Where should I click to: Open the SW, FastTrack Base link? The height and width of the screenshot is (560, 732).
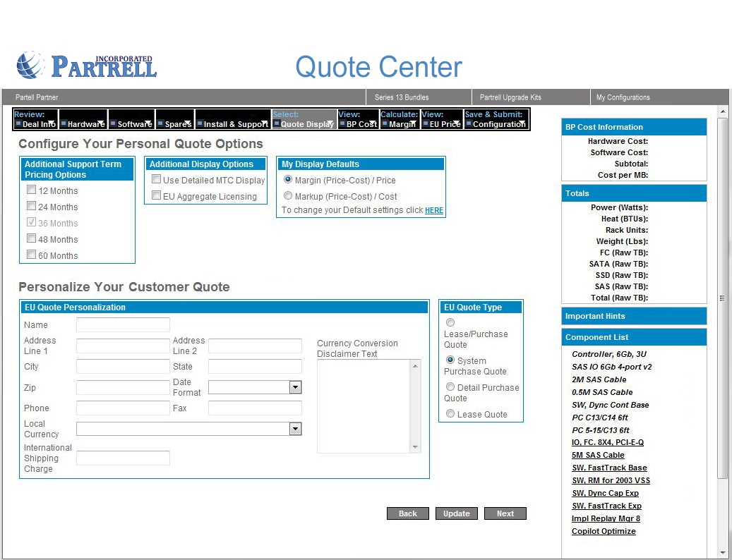pos(609,467)
